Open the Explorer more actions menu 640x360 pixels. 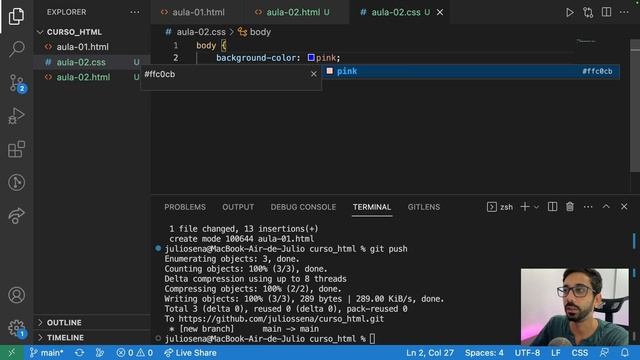[x=135, y=12]
